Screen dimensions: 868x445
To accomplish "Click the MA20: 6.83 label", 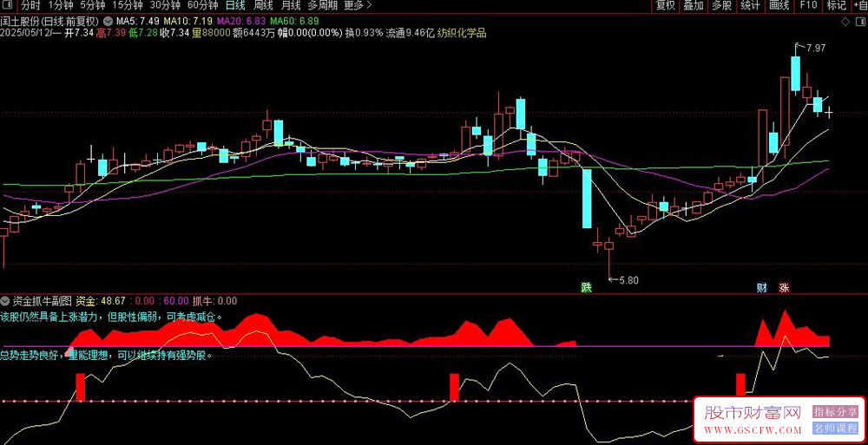I will [x=242, y=21].
